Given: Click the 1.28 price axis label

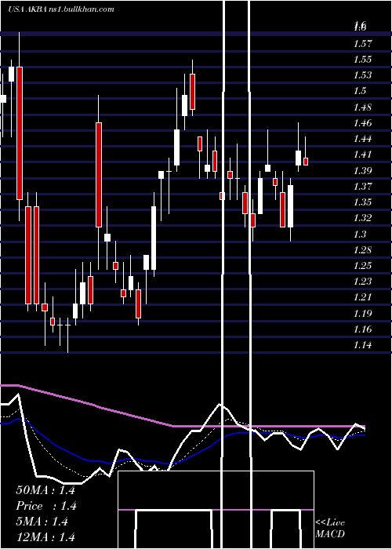Looking at the screenshot, I should click(362, 250).
